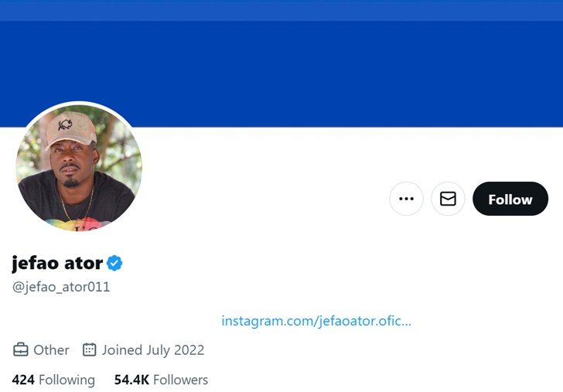Open the instagram.com/jefaoator link

316,321
